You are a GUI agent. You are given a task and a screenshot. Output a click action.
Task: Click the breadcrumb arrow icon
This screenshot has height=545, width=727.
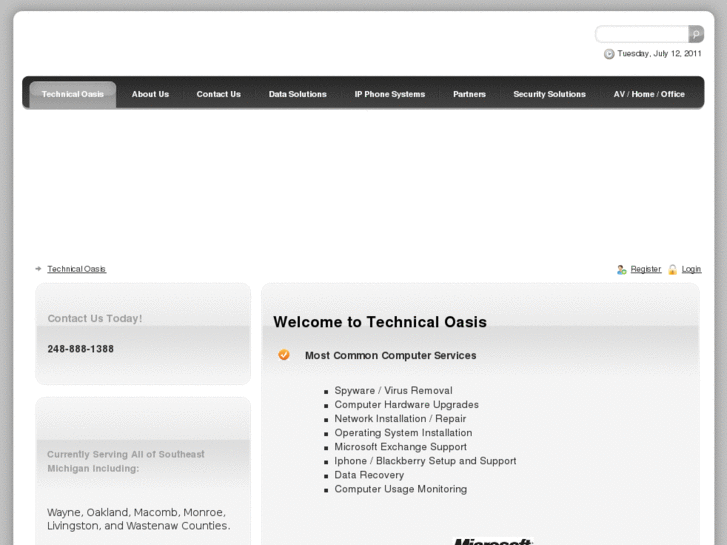[x=38, y=269]
